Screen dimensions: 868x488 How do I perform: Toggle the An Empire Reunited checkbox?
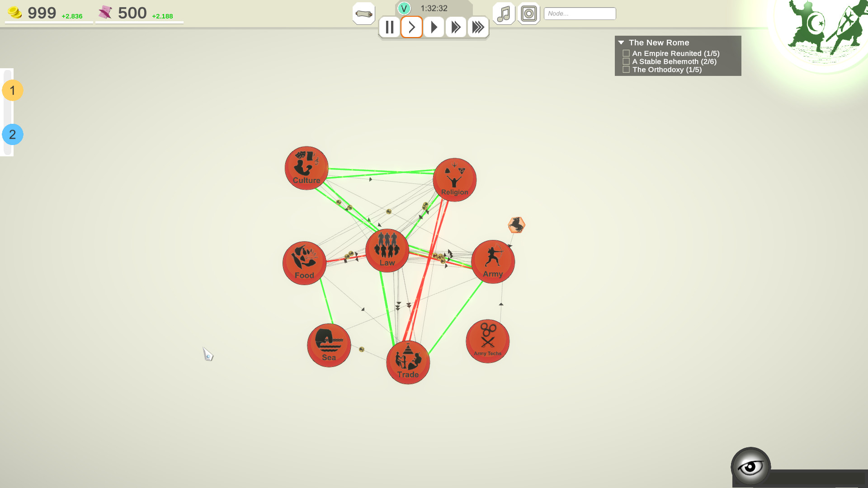(x=626, y=53)
